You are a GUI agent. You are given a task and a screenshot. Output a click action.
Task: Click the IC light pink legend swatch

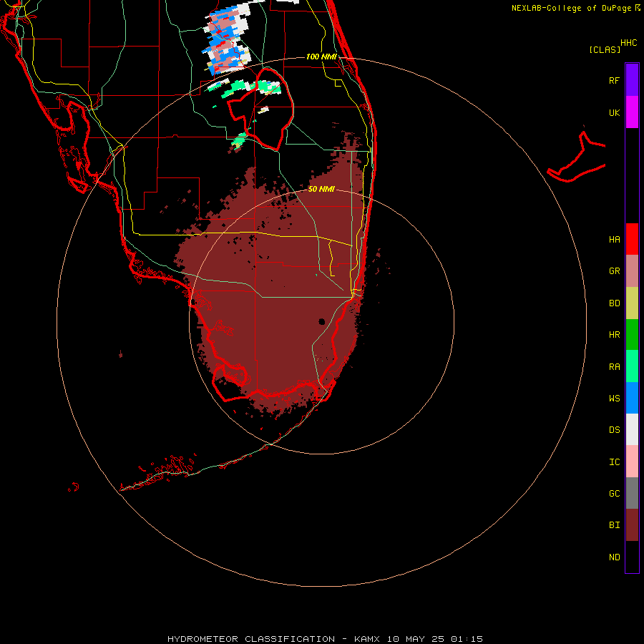(x=632, y=462)
